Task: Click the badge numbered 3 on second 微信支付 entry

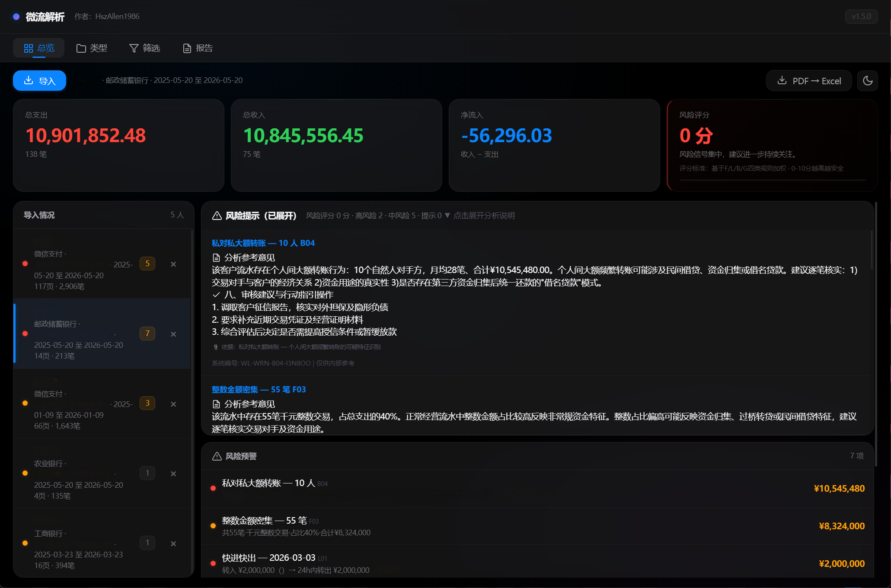Action: (x=147, y=403)
